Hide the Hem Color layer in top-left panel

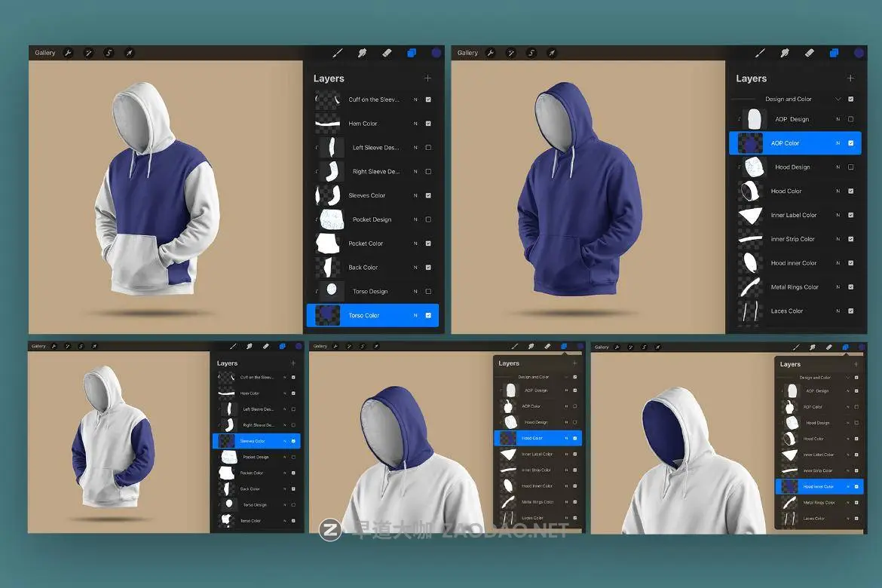point(428,124)
